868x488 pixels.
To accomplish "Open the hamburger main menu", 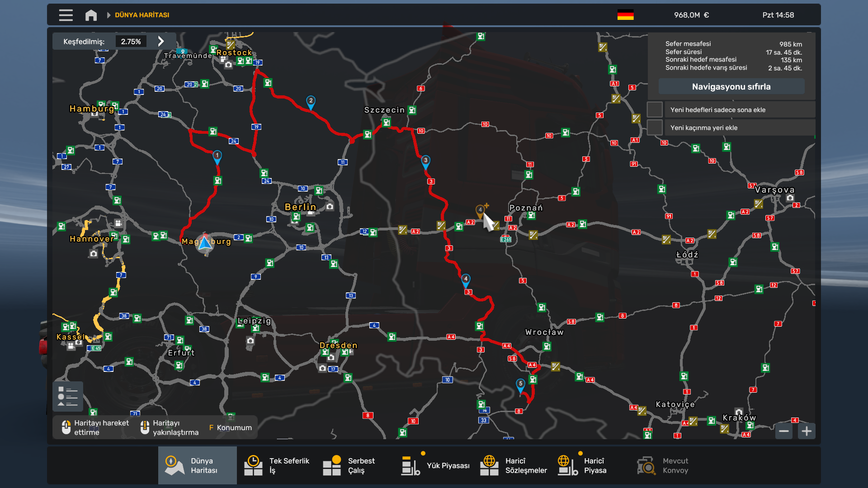I will click(x=66, y=15).
